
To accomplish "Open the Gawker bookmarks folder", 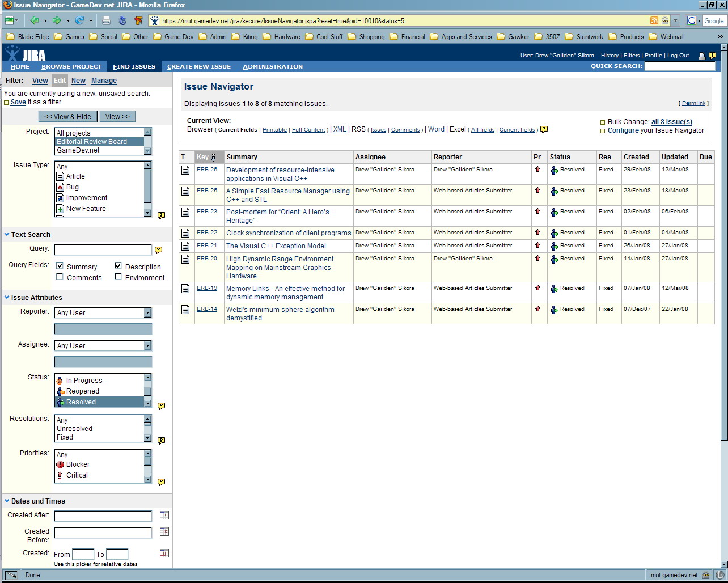I will click(x=513, y=37).
